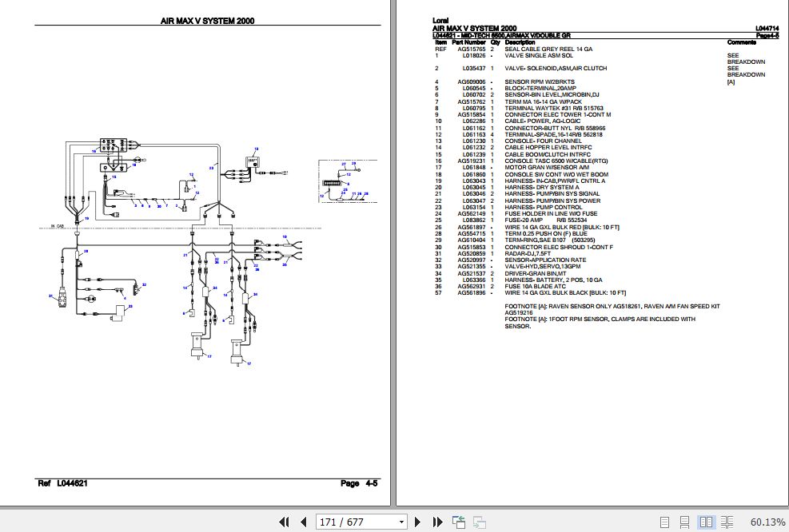
Task: Click the rotate page right icon
Action: click(480, 522)
